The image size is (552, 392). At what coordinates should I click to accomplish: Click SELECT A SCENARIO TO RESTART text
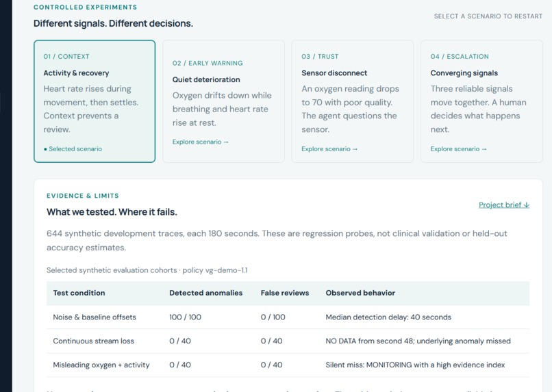click(488, 16)
